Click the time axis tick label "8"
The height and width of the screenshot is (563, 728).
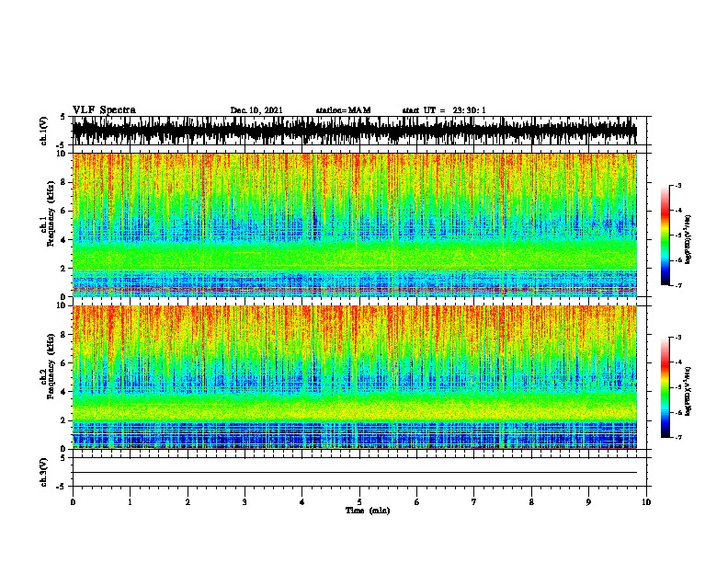[531, 502]
